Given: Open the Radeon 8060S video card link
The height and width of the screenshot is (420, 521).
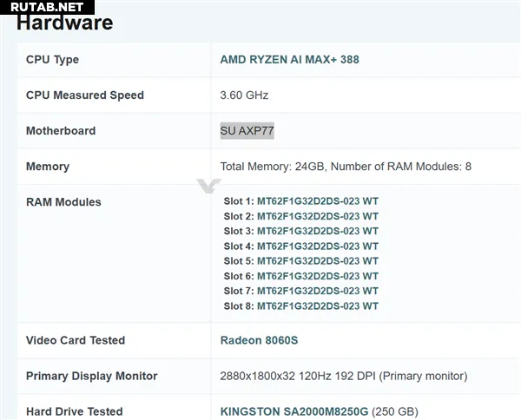Looking at the screenshot, I should (259, 340).
